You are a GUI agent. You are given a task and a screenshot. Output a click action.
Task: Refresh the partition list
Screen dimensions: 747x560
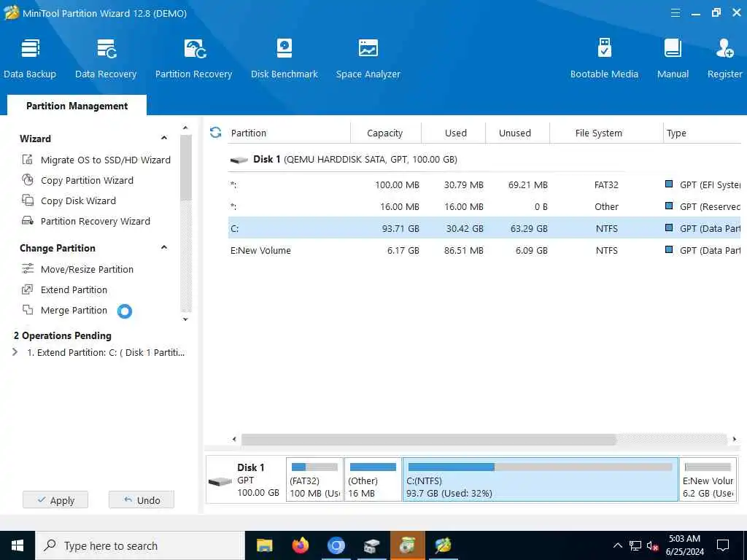215,133
